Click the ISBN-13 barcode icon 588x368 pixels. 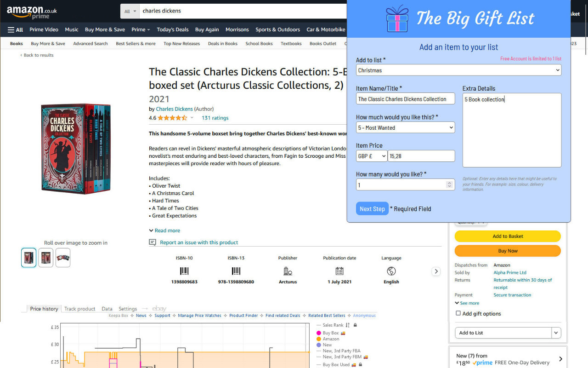[x=236, y=271]
